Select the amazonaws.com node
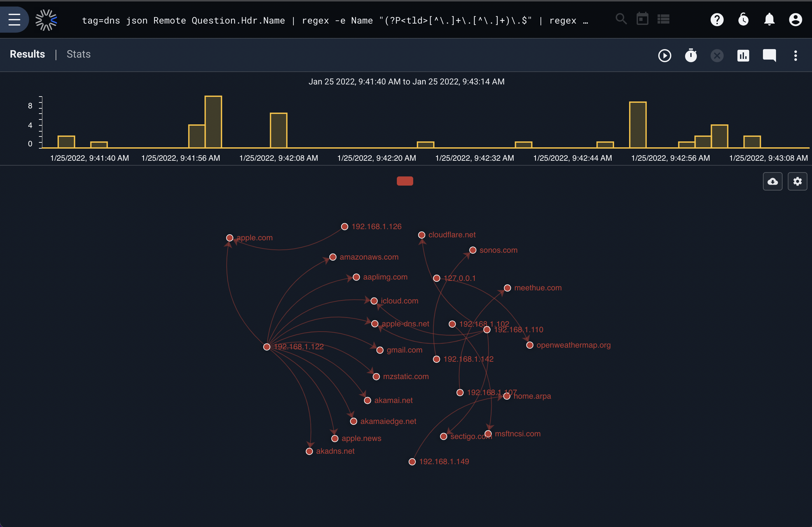Viewport: 812px width, 527px height. click(x=333, y=257)
